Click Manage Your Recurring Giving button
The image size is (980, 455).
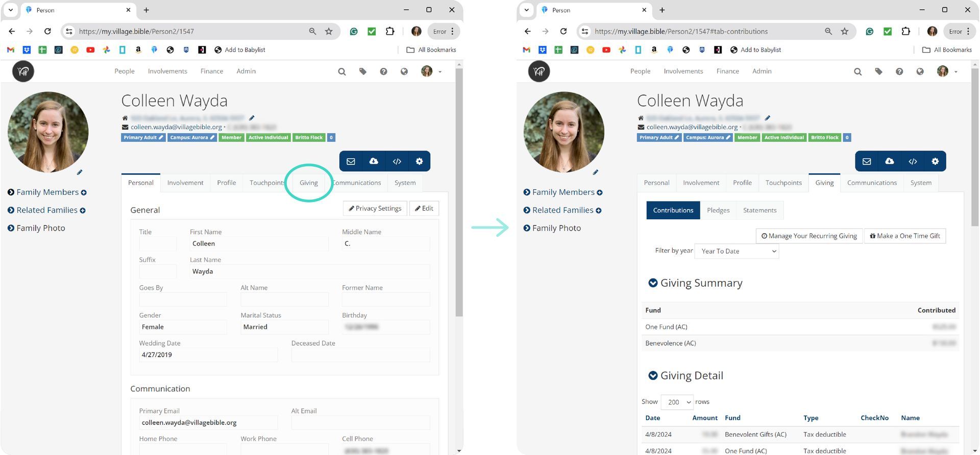(809, 236)
